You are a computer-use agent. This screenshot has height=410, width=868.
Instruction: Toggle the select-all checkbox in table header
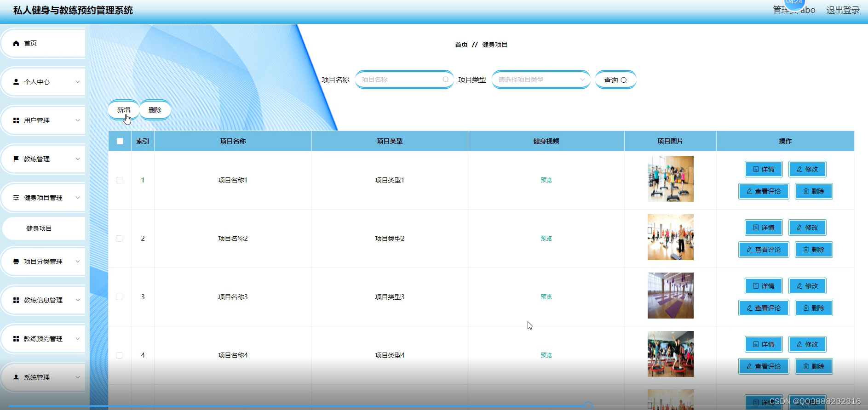click(120, 141)
